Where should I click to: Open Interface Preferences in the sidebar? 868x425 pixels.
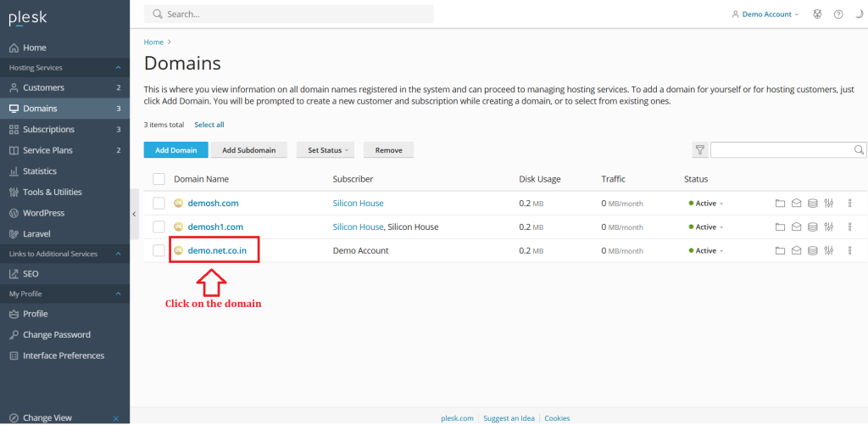64,355
